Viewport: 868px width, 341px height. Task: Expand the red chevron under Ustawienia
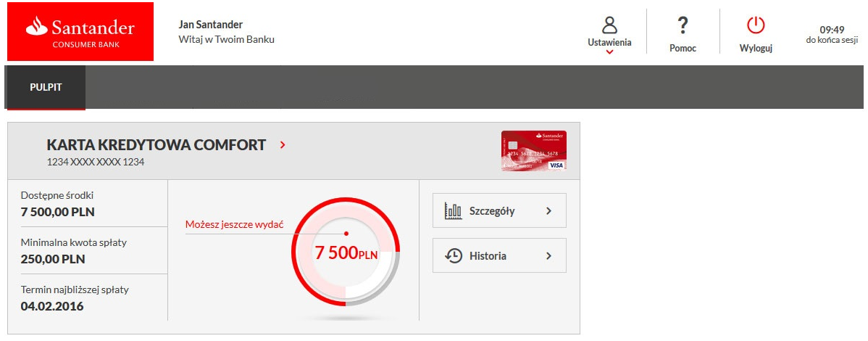[x=609, y=52]
